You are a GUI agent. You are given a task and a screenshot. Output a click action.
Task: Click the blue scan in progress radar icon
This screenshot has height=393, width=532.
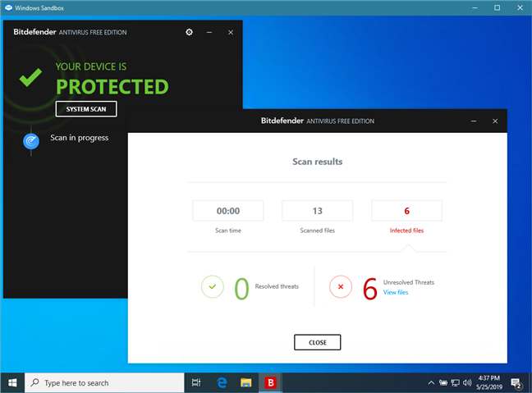31,141
